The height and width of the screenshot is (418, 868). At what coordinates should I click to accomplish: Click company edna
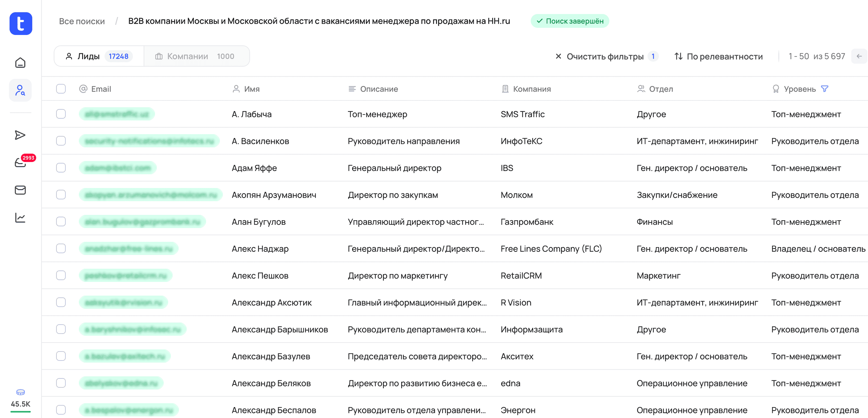[510, 383]
